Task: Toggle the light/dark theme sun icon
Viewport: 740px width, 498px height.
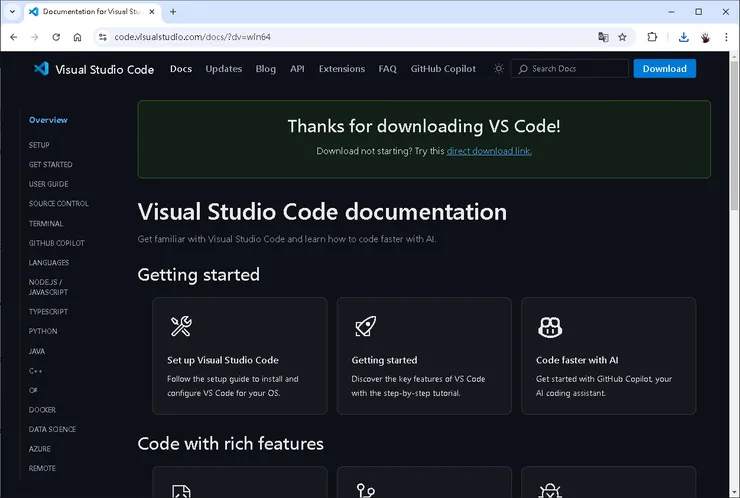Action: click(x=498, y=69)
